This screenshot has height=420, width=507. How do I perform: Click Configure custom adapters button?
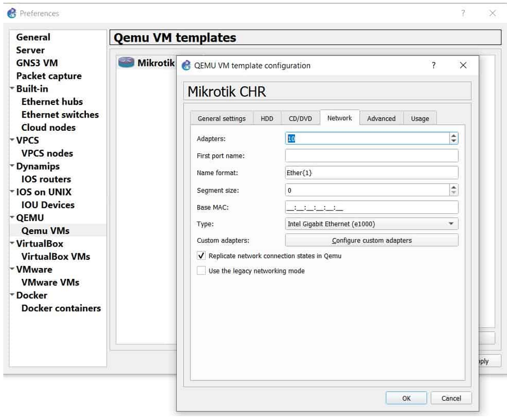pyautogui.click(x=371, y=240)
